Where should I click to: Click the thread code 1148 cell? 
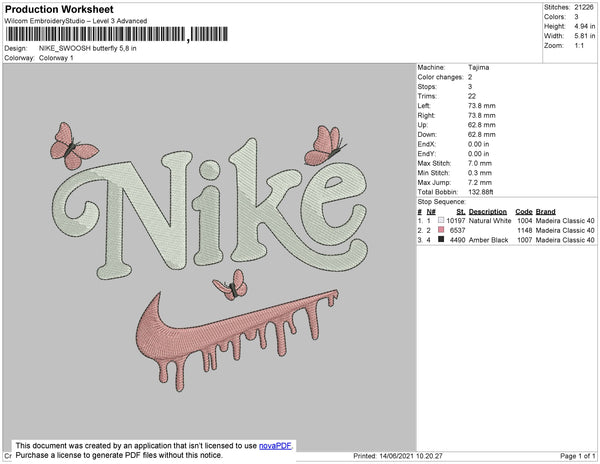525,230
